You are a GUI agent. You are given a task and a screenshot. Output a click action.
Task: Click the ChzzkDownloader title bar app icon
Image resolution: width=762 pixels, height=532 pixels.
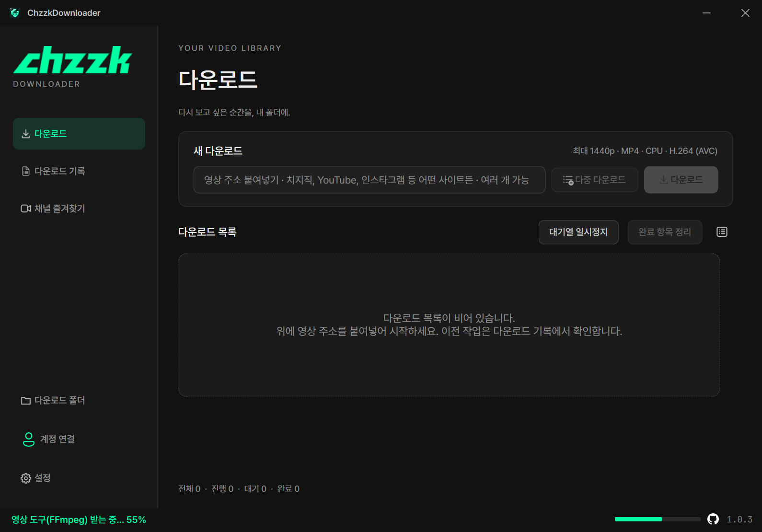point(15,13)
